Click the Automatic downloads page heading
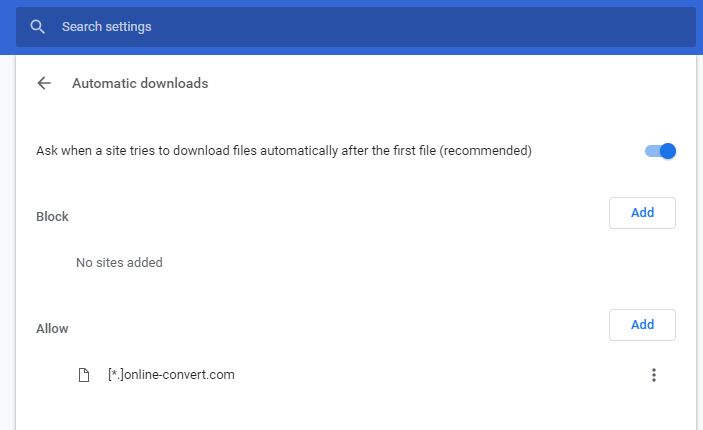 [140, 83]
